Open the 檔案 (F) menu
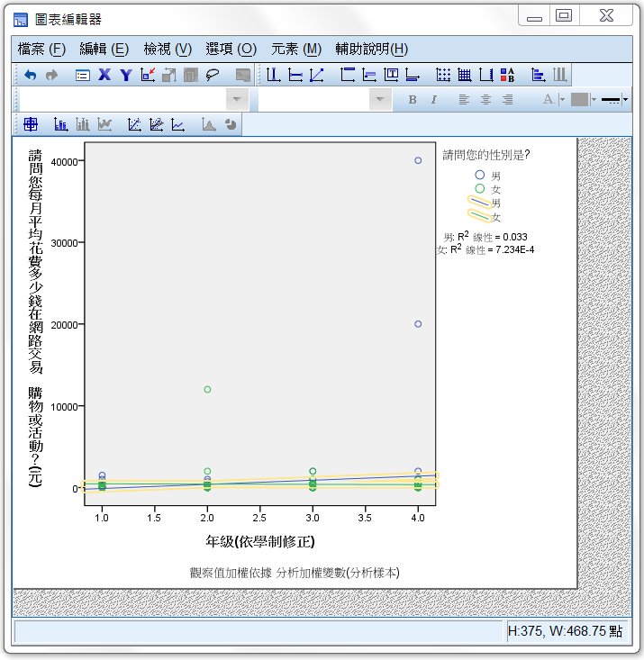 coord(41,49)
